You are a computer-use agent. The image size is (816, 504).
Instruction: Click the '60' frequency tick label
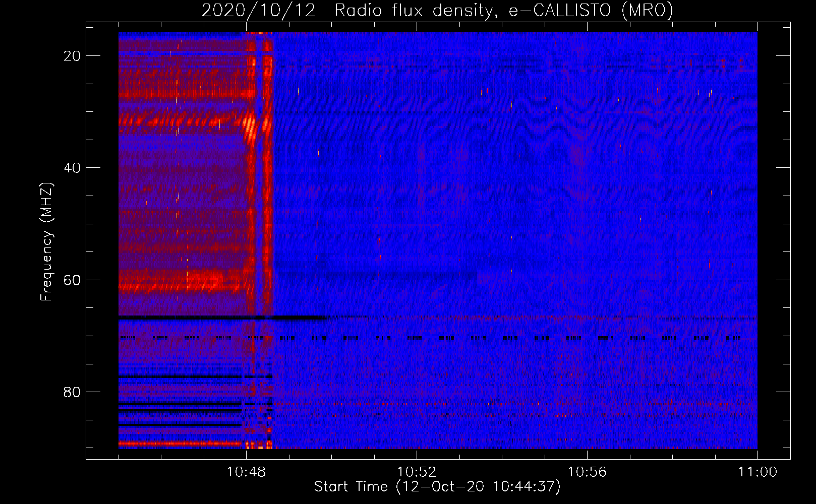coord(72,280)
